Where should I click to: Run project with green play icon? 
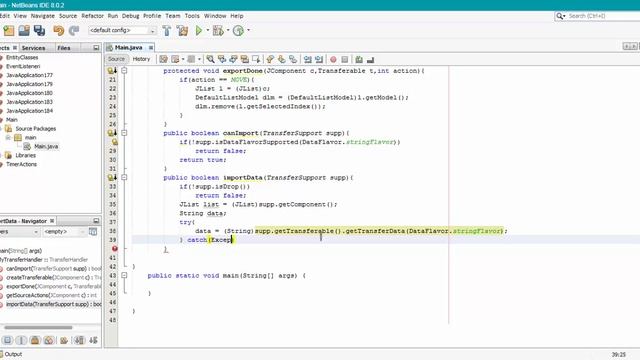tap(199, 30)
